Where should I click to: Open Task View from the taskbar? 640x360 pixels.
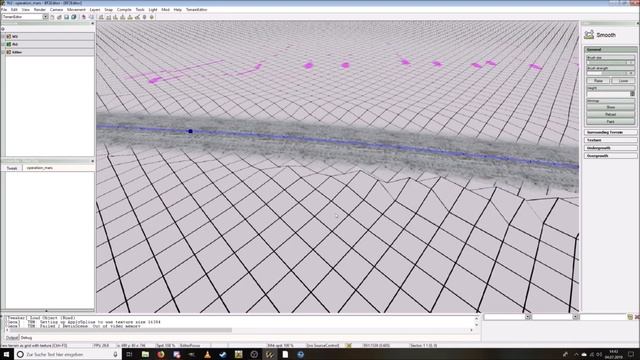pos(129,354)
